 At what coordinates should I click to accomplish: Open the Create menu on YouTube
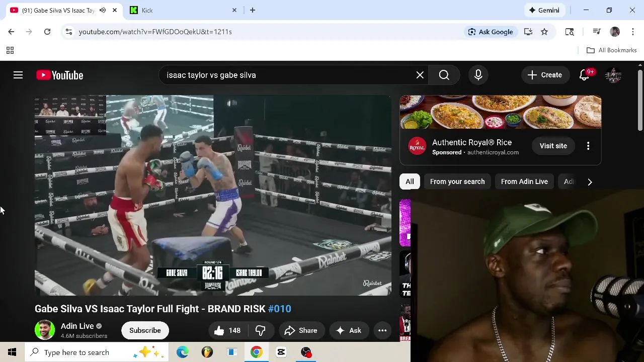click(x=545, y=75)
